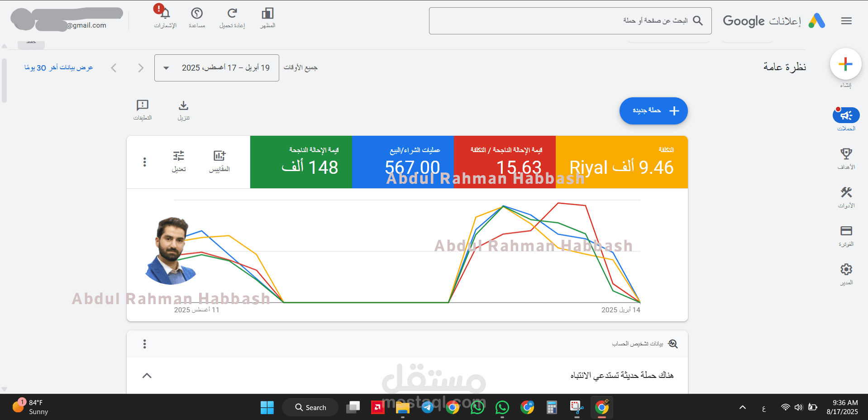This screenshot has height=420, width=868.
Task: Open Campaigns (الحملات) in the sidebar
Action: point(846,119)
